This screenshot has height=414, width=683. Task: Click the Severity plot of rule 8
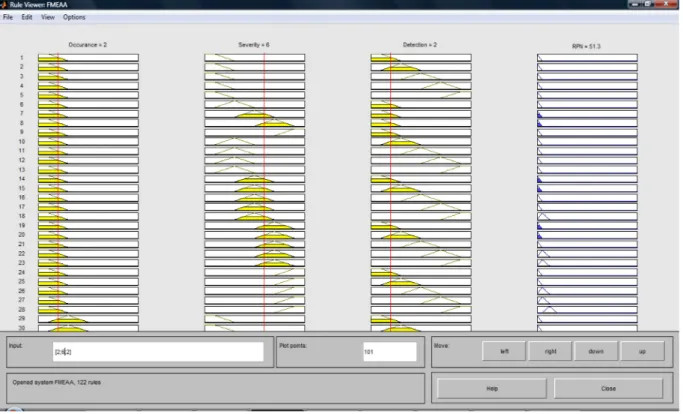coord(256,124)
